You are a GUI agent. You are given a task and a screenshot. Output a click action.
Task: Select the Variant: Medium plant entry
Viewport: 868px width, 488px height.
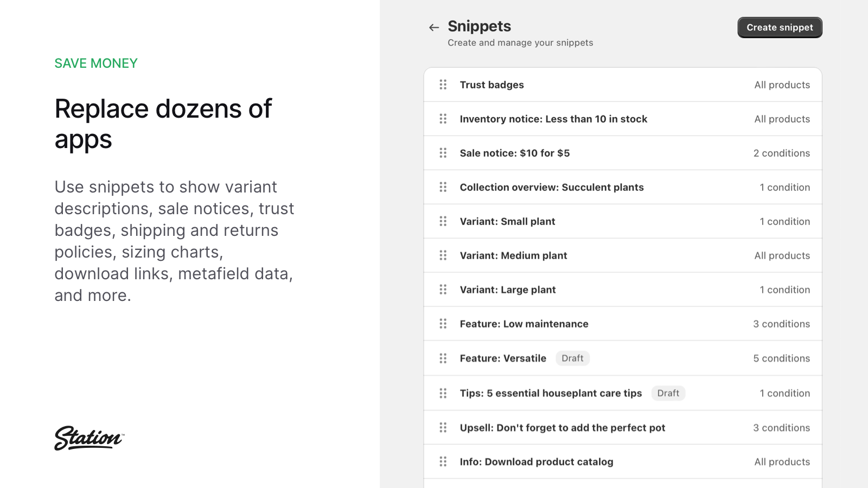point(513,255)
